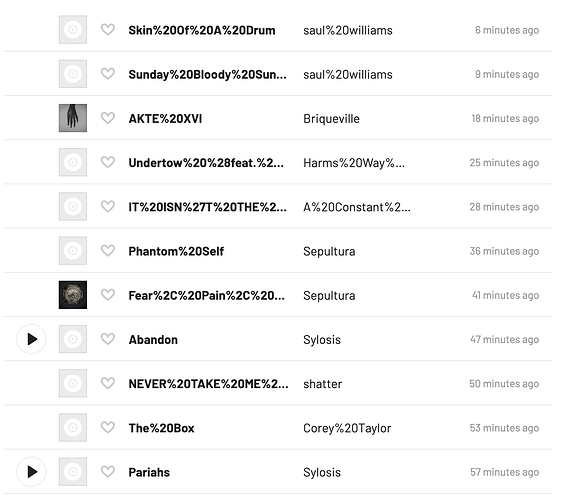The height and width of the screenshot is (500, 583).
Task: Click heart icon beside Pariahs
Action: tap(108, 472)
